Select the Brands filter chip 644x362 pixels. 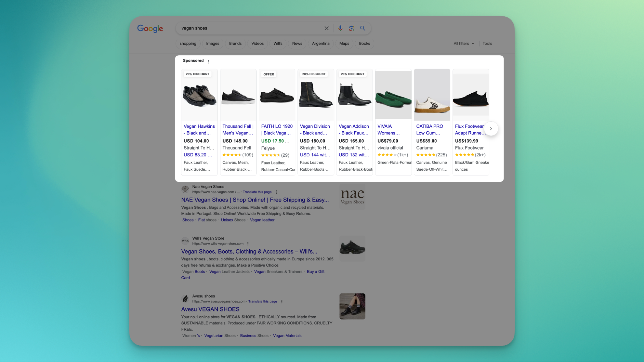click(235, 44)
